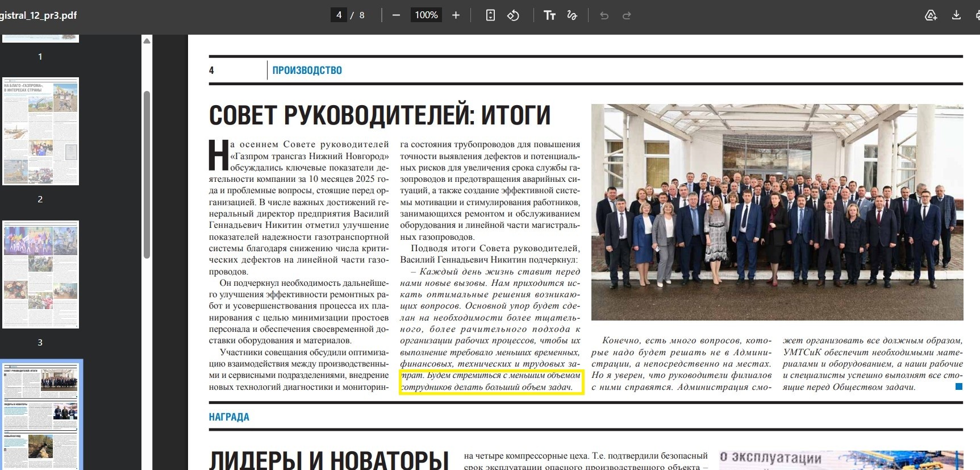
Task: Click the thumbnail sidebar scrollbar handle
Action: pyautogui.click(x=147, y=174)
